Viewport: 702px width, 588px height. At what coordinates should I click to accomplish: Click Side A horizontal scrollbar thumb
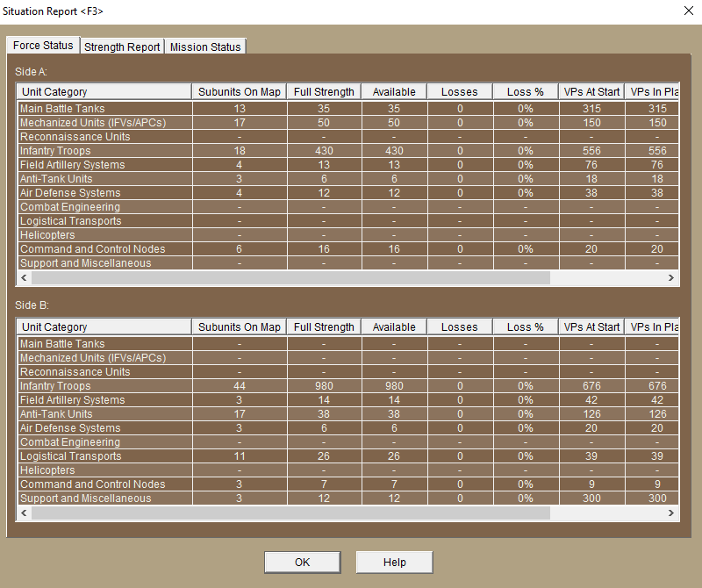290,277
